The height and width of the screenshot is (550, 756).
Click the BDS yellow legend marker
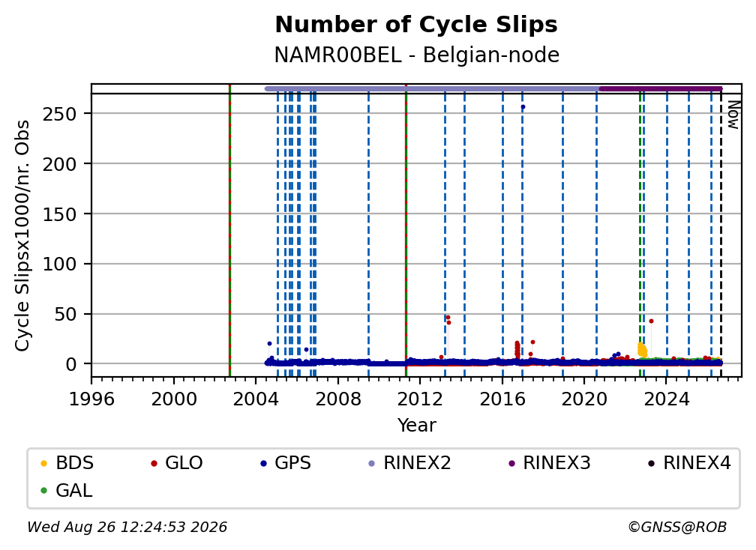pos(43,463)
